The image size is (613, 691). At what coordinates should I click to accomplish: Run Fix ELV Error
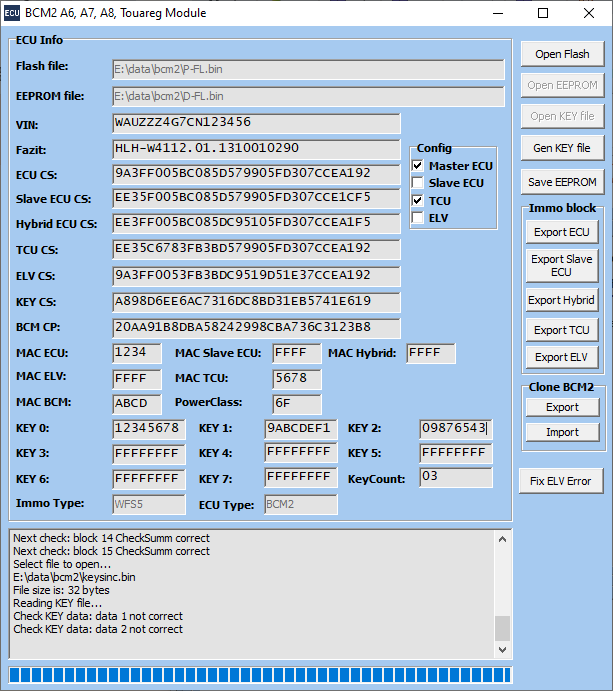pyautogui.click(x=562, y=481)
